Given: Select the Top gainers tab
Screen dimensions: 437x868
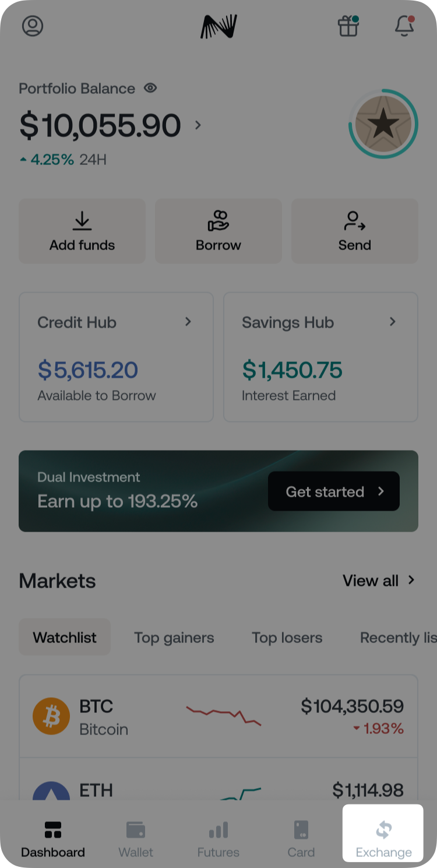Looking at the screenshot, I should 174,638.
